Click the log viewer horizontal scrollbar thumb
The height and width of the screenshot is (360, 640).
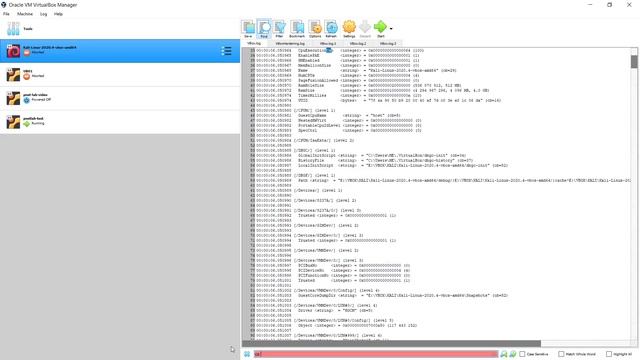tap(391, 343)
